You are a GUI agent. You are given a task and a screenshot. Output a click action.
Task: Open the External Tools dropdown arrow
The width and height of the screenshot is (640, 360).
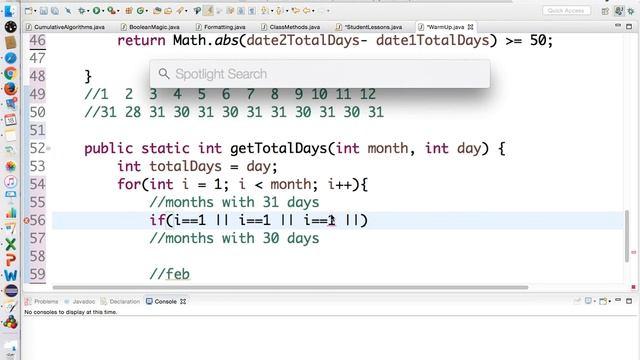pos(118,11)
